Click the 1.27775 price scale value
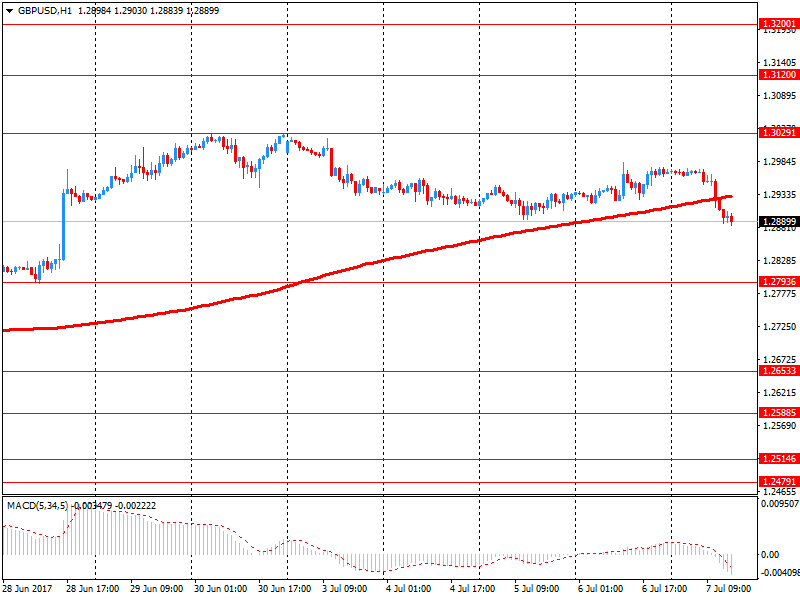The width and height of the screenshot is (800, 600). (x=780, y=294)
